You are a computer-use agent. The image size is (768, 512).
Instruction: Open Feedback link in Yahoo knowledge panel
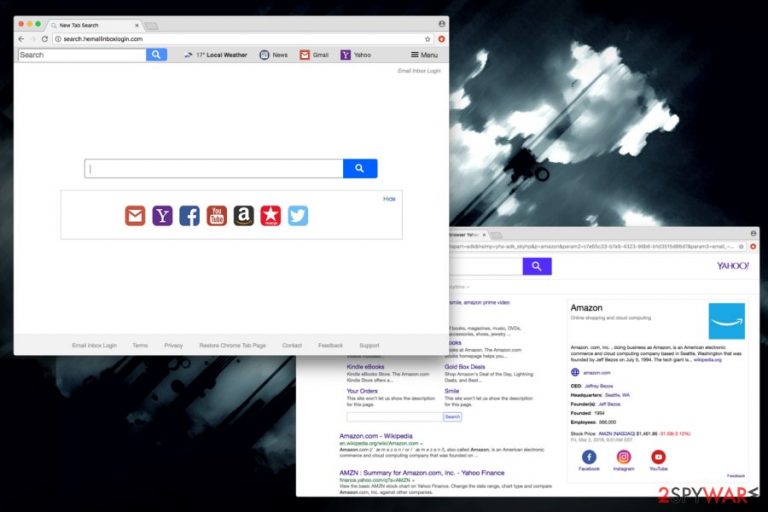[736, 476]
